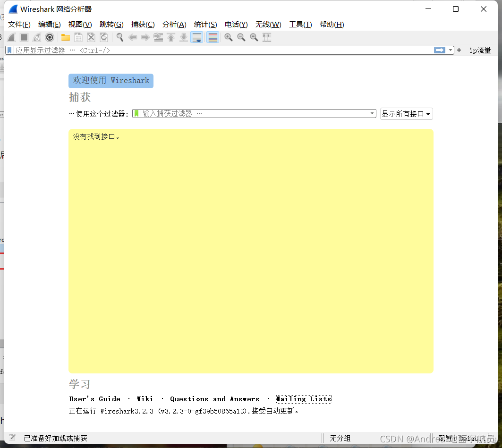Viewport: 502px width, 448px height.
Task: Open 显示所有接口 dropdown
Action: point(406,114)
